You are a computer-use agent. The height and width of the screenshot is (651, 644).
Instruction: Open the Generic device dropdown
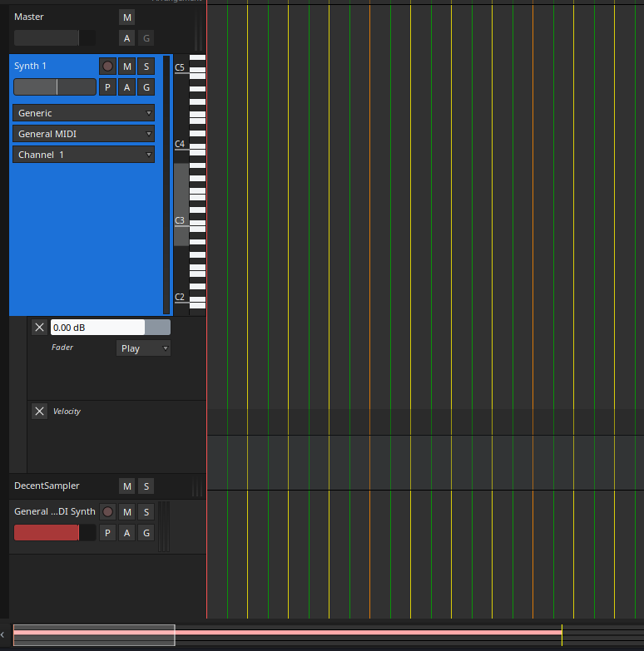[x=83, y=113]
